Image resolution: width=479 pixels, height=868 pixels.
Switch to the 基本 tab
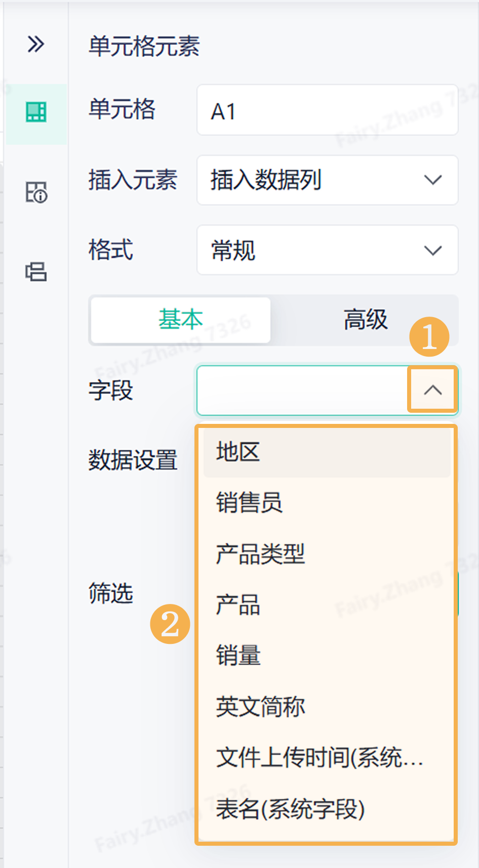pos(181,320)
